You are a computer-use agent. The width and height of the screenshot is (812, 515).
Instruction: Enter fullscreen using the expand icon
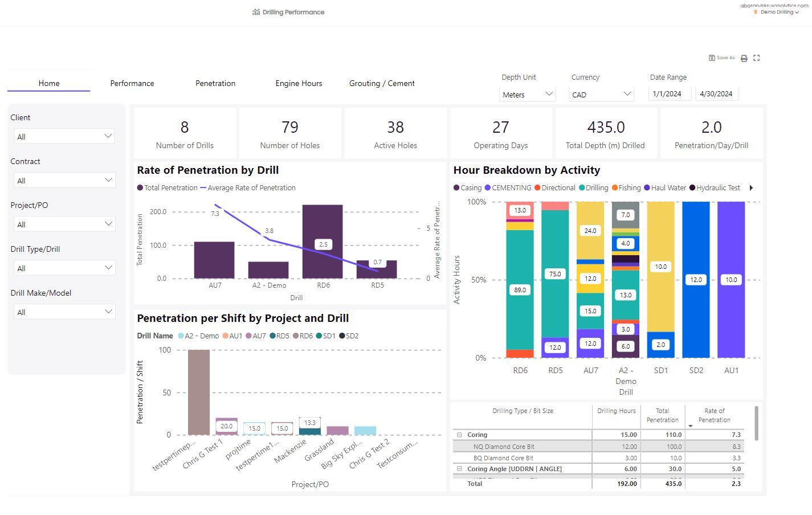(757, 58)
